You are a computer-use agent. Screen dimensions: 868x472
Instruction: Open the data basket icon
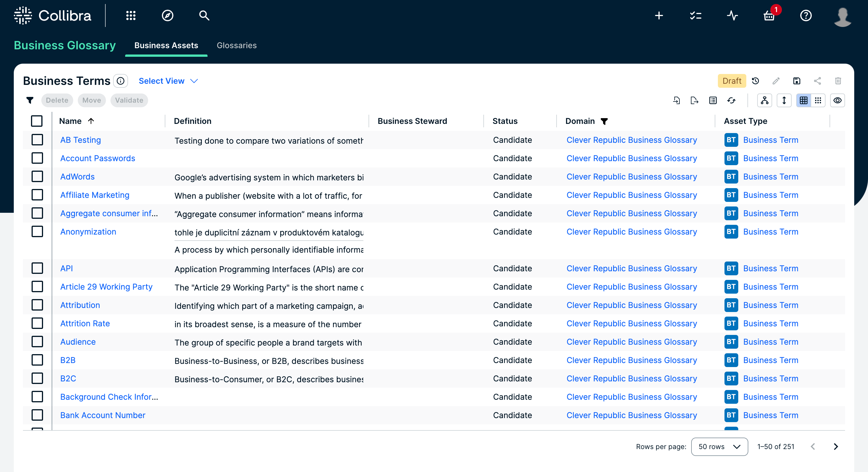click(x=769, y=15)
